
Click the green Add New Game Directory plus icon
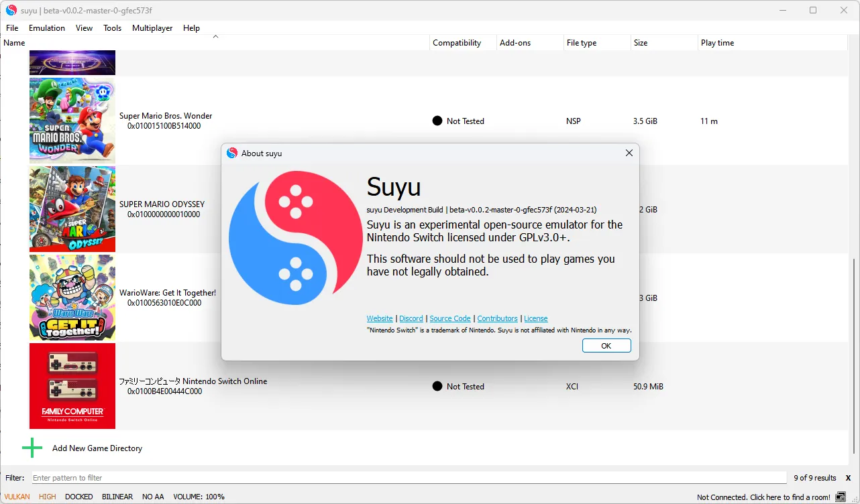coord(32,448)
